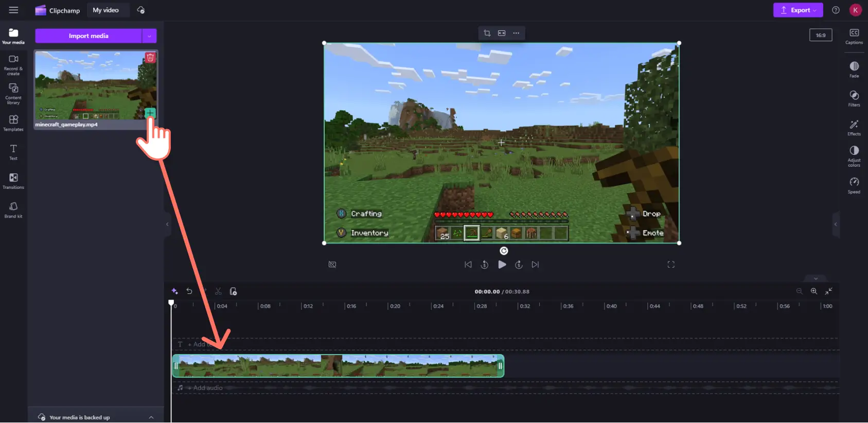Open the Effects panel
The width and height of the screenshot is (868, 423).
(x=854, y=128)
